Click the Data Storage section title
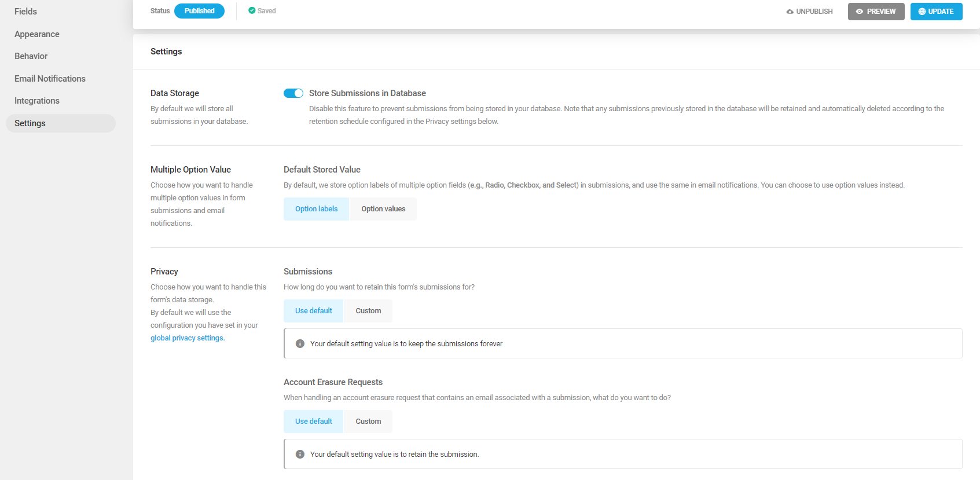 click(175, 93)
